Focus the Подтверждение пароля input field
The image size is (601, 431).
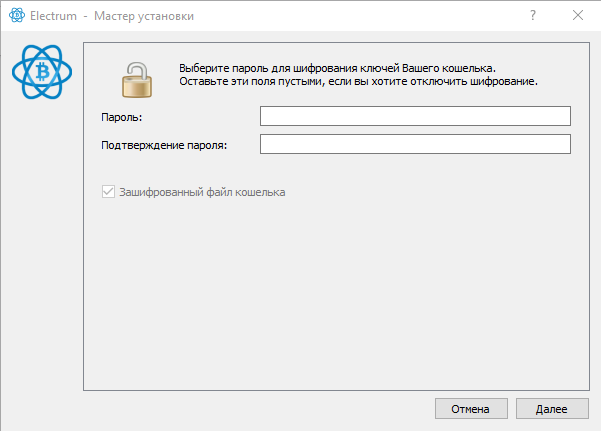[x=414, y=145]
